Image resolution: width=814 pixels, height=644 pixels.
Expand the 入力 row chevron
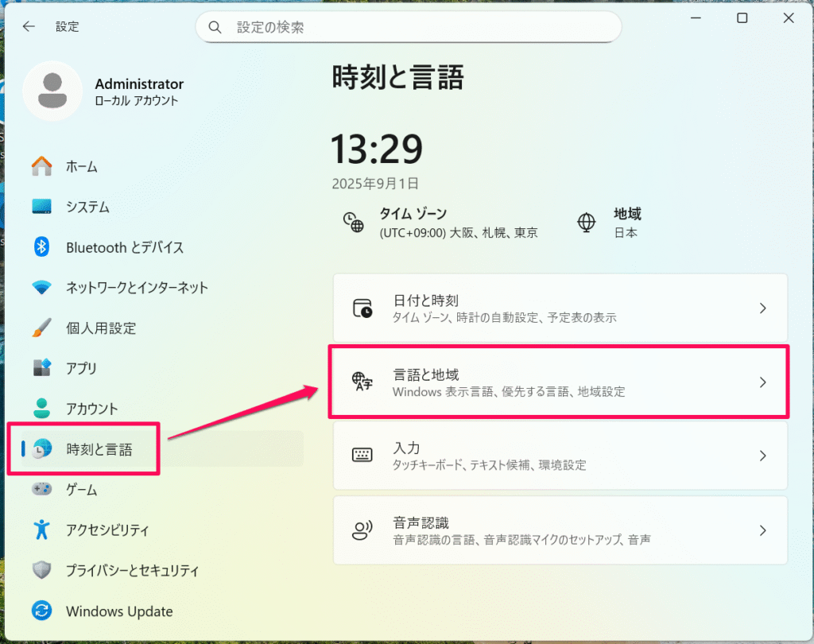click(x=762, y=456)
